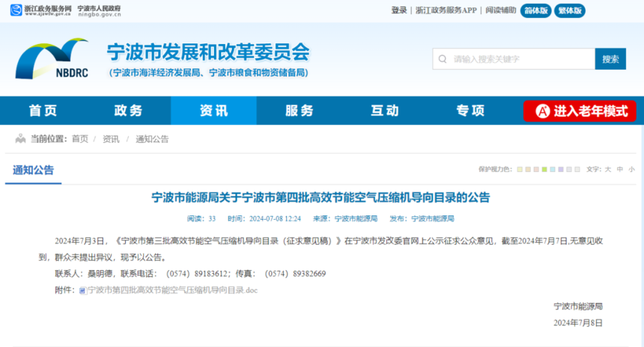This screenshot has height=347, width=644.
Task: Click the NBDRC logo
Action: click(x=52, y=58)
